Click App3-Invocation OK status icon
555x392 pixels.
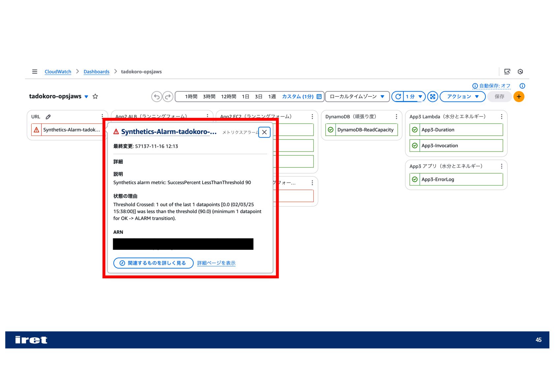[x=415, y=146]
